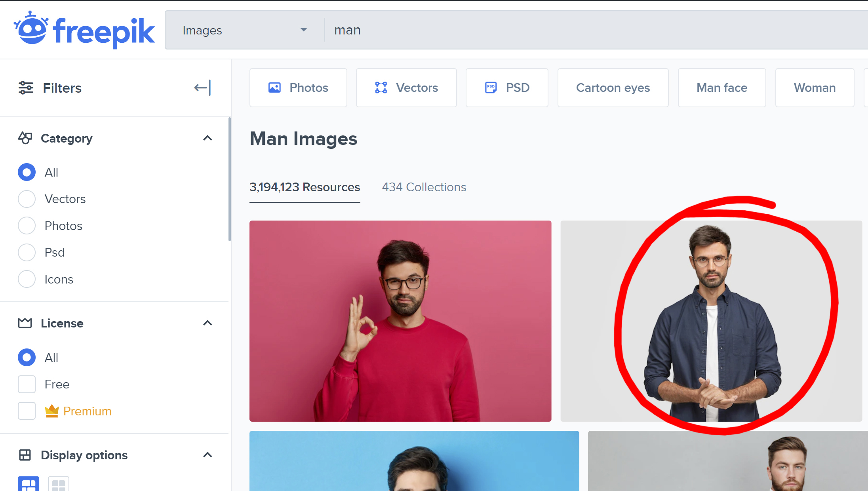Click the Category shapes icon
This screenshot has width=868, height=491.
pos(25,138)
